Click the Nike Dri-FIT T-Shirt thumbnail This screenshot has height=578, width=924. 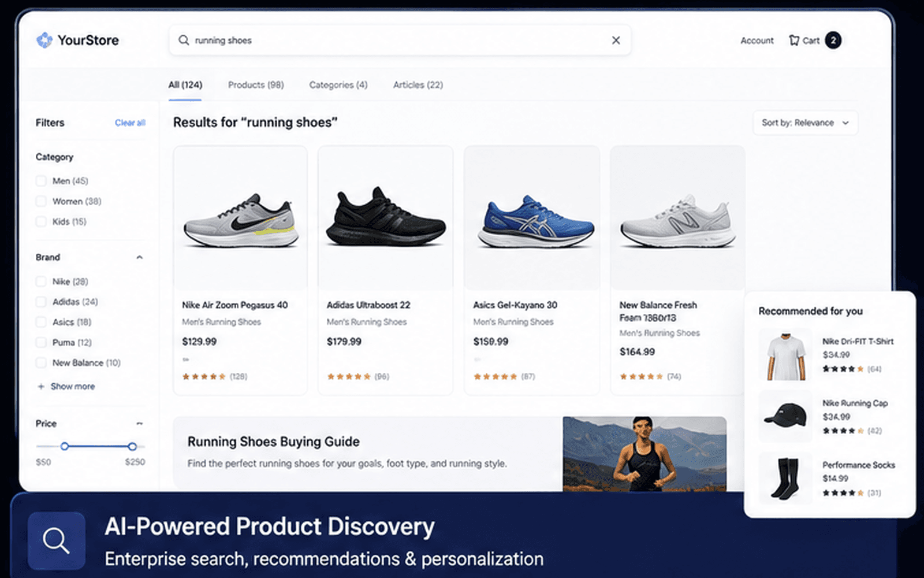coord(785,355)
